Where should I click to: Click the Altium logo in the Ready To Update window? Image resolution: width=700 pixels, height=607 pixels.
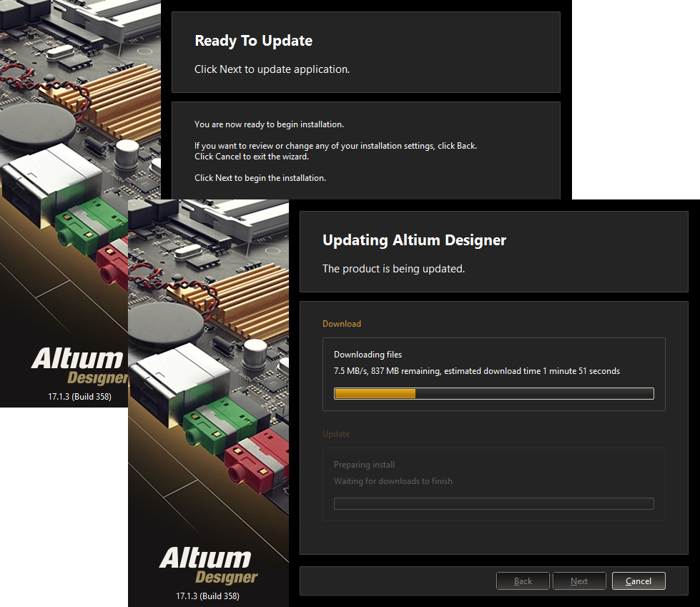[77, 365]
